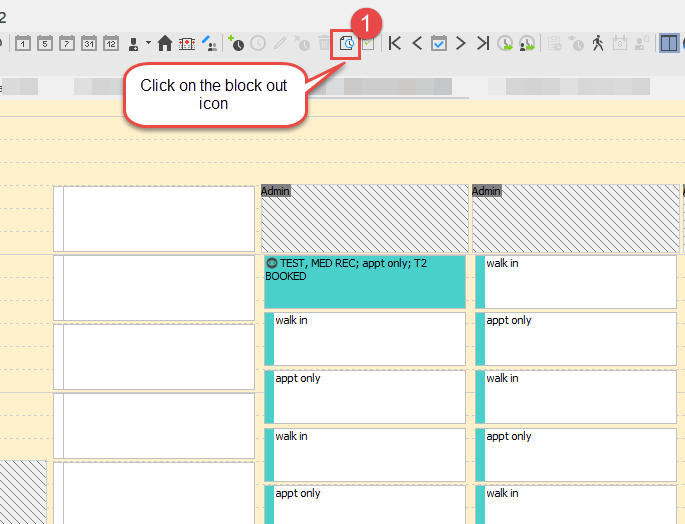Click the greyed-out clipboard clock icon

coord(554,44)
